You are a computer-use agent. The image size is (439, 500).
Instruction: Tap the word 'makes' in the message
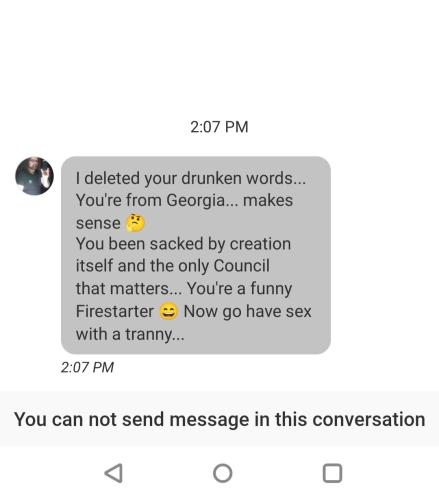point(268,201)
